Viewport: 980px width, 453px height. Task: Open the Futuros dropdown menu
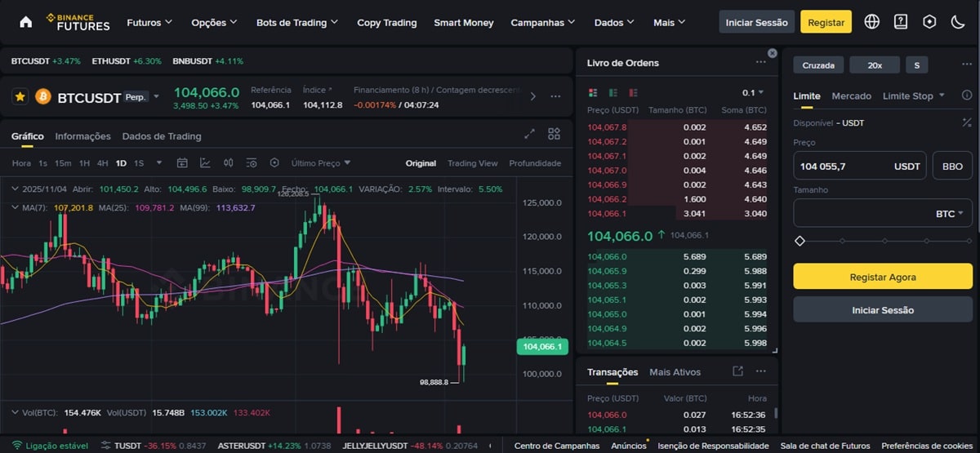coord(149,23)
